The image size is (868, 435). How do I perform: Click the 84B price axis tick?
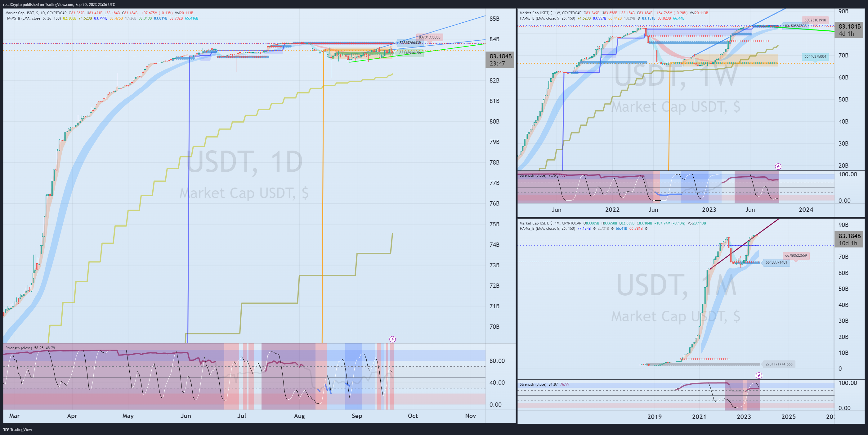[x=494, y=39]
